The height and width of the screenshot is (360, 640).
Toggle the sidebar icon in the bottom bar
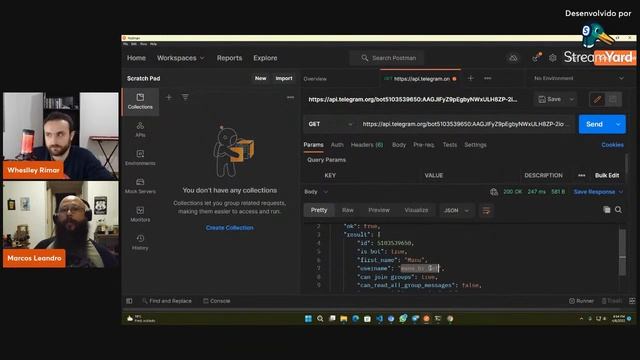click(129, 301)
